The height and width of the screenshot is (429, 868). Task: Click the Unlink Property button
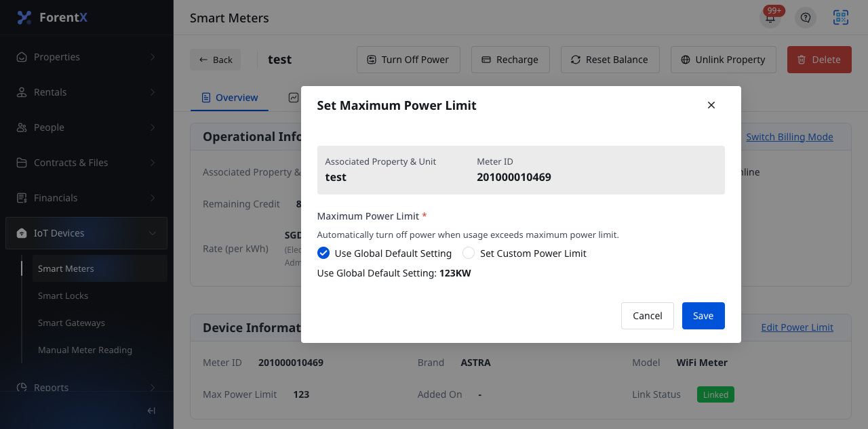(724, 60)
